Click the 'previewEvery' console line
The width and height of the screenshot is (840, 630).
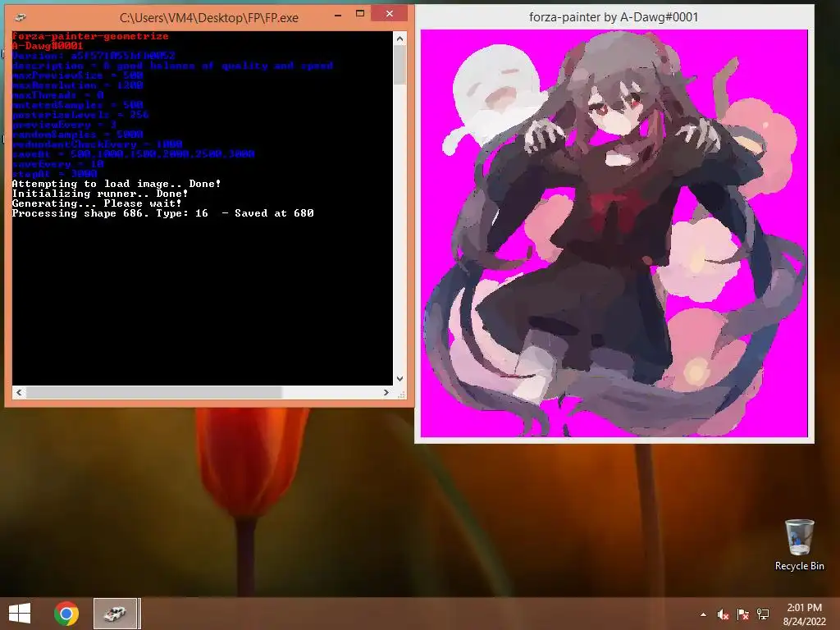tap(64, 125)
